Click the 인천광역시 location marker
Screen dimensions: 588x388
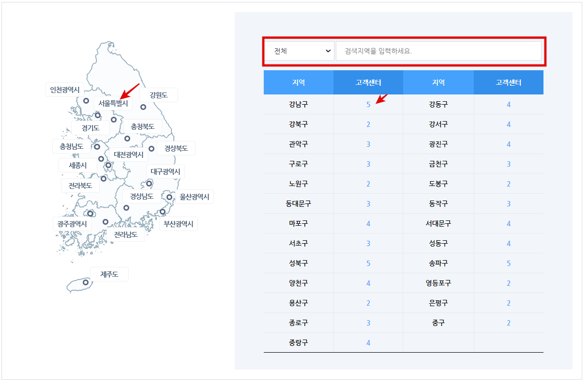(86, 100)
